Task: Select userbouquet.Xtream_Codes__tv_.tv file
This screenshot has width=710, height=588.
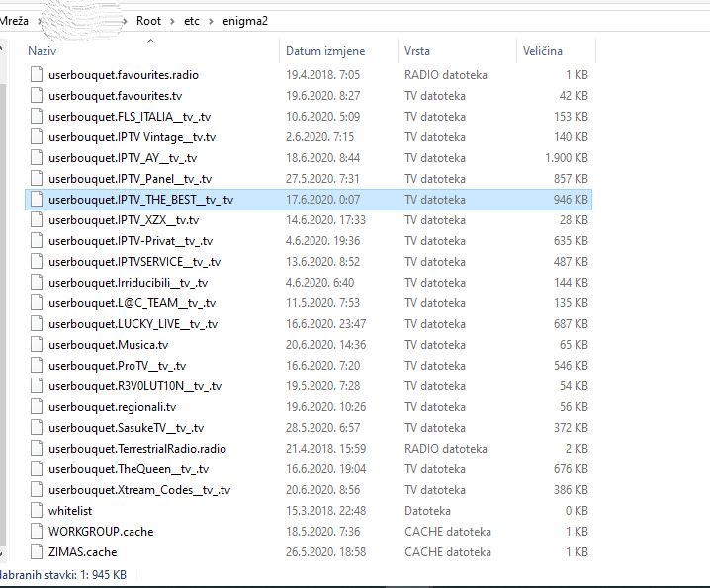Action: pyautogui.click(x=138, y=490)
